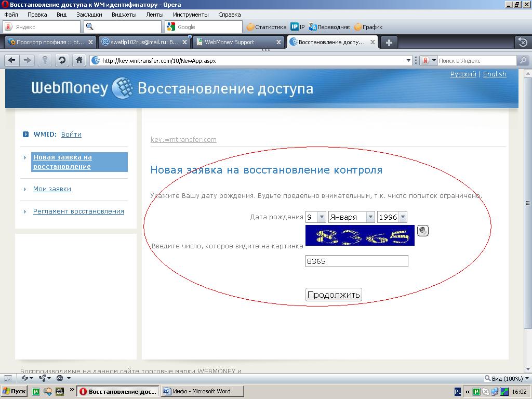
Task: Click the panel toggle icon in status bar
Action: [8, 378]
